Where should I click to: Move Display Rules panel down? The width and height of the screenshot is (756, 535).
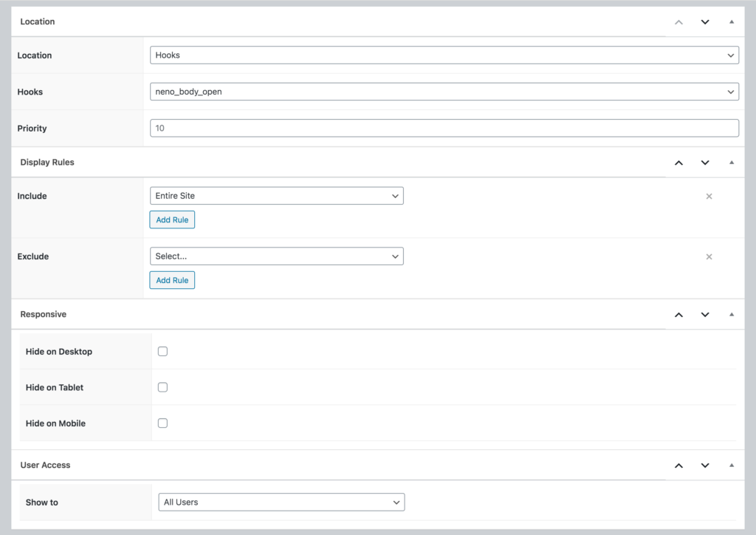pyautogui.click(x=705, y=163)
